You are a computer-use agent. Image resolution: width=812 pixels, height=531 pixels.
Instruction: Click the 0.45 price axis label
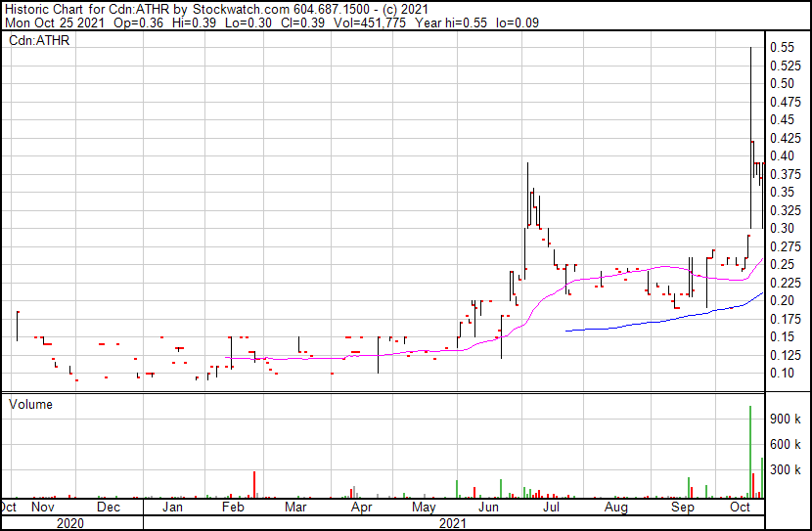coord(782,119)
